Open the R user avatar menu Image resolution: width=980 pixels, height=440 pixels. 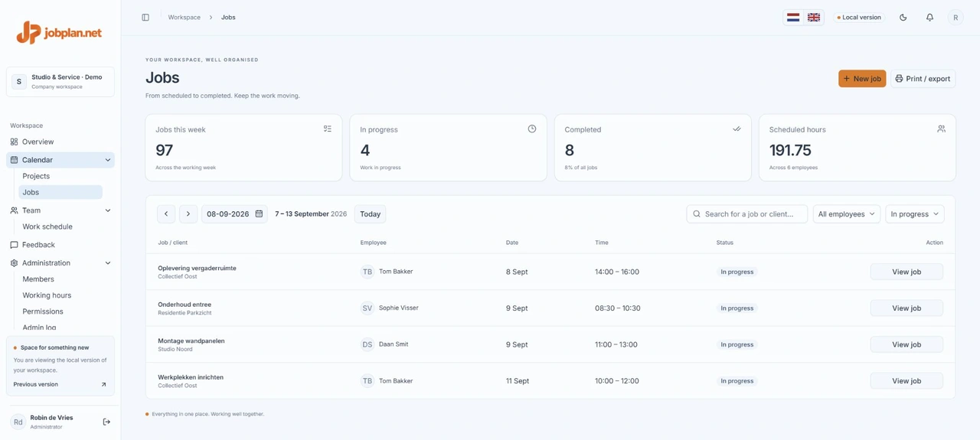955,18
